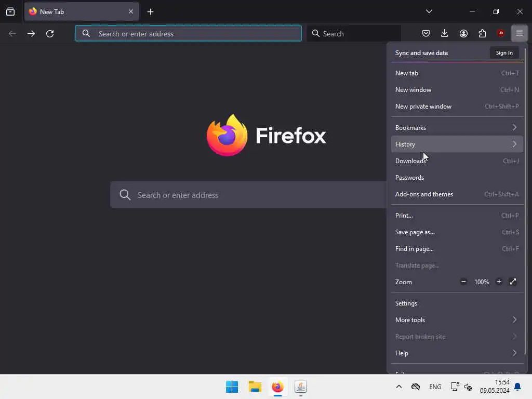Select New window menu item

pyautogui.click(x=457, y=90)
